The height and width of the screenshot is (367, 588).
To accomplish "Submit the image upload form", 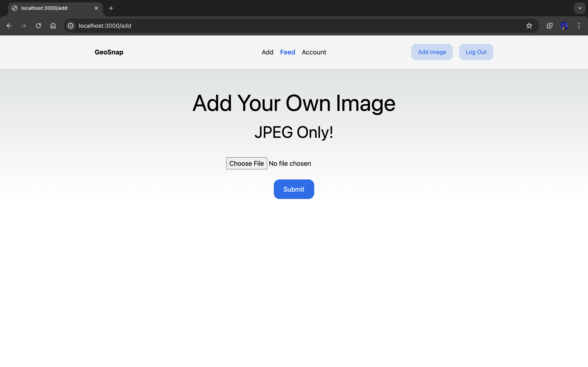I will click(x=294, y=189).
